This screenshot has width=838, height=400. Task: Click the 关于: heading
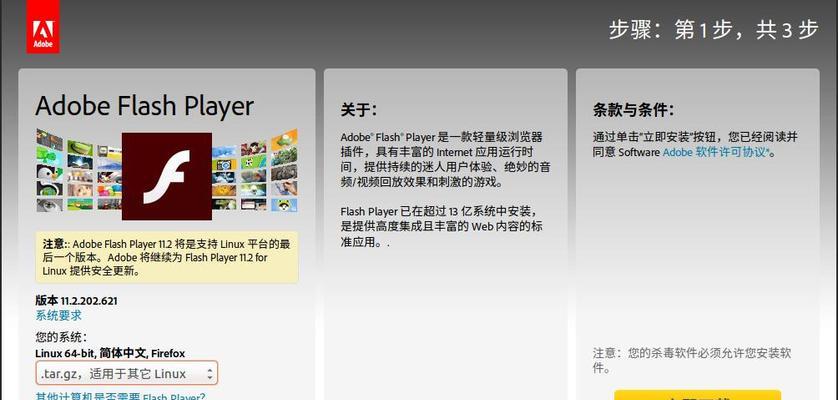[359, 110]
